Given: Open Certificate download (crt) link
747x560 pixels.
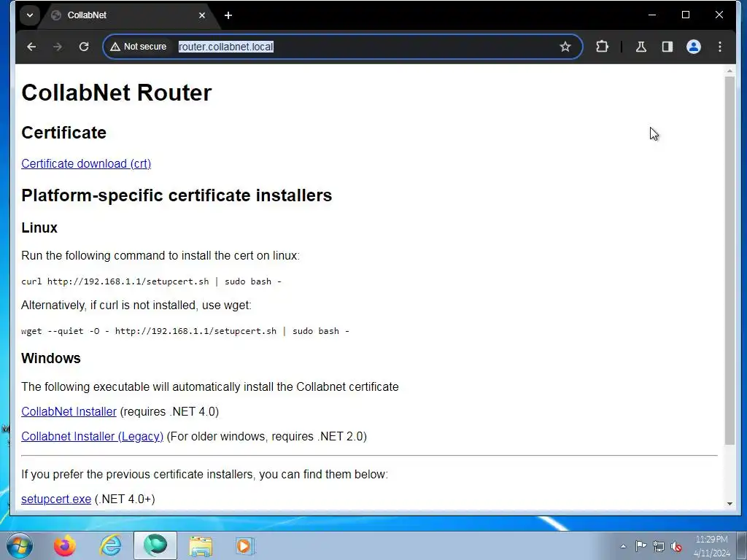Looking at the screenshot, I should pyautogui.click(x=86, y=164).
